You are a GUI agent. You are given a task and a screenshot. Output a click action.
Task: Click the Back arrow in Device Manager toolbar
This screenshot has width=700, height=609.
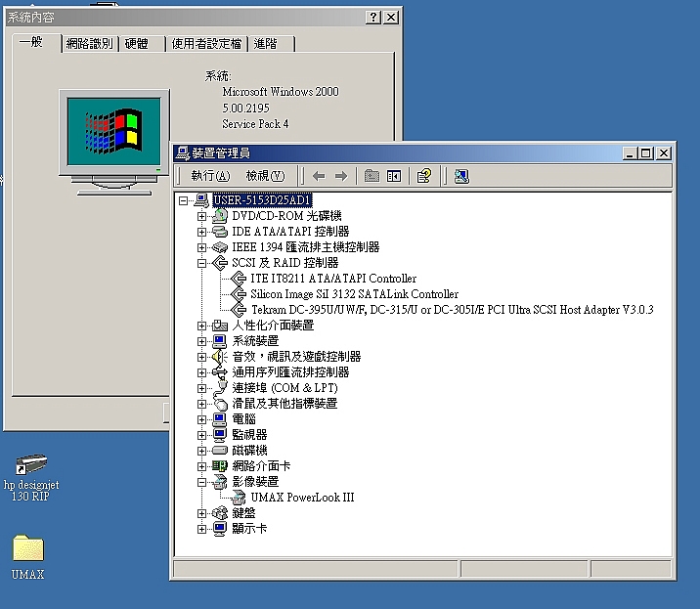click(319, 176)
